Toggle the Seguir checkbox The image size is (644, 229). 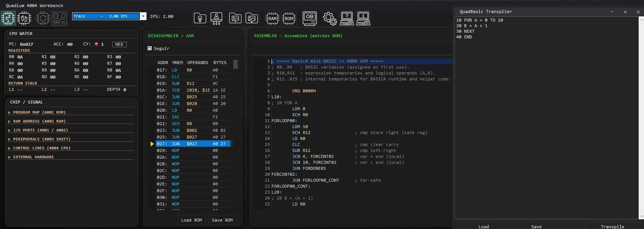[150, 48]
